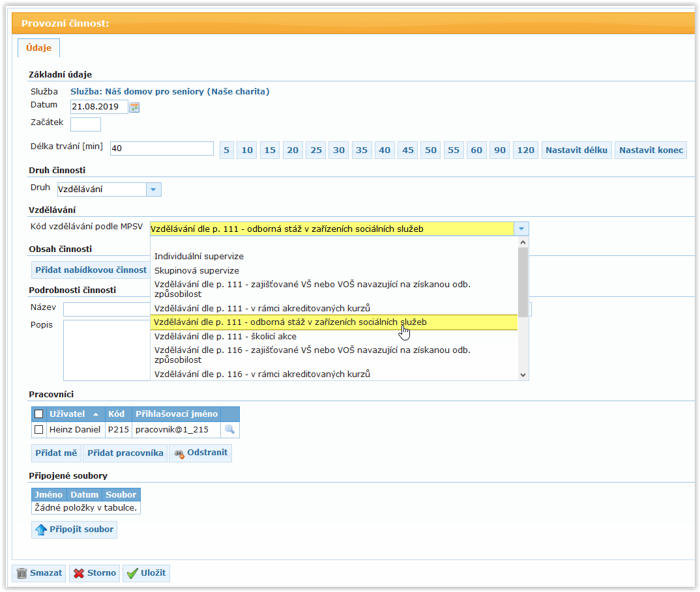Click the scroll-up arrow of the dropdown list

[523, 242]
